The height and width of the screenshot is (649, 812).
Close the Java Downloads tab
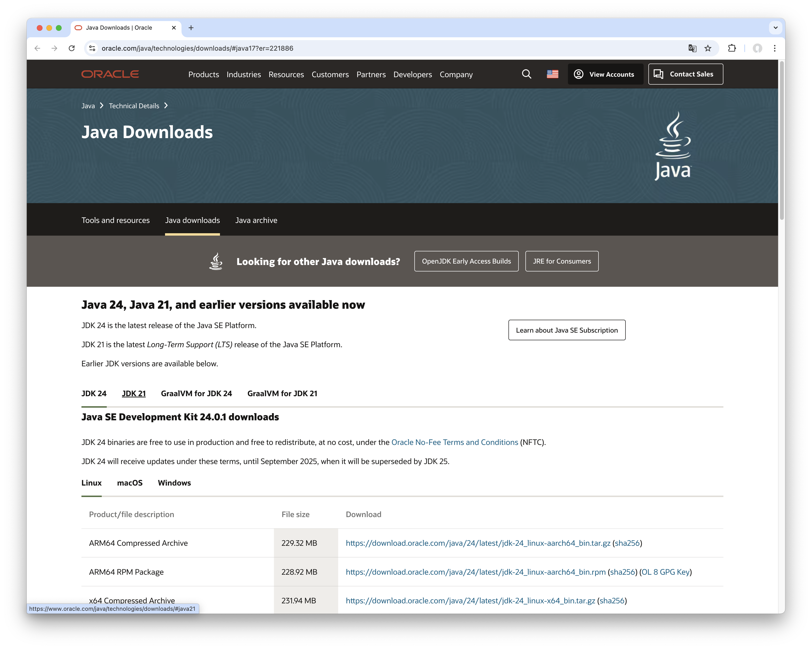(174, 28)
